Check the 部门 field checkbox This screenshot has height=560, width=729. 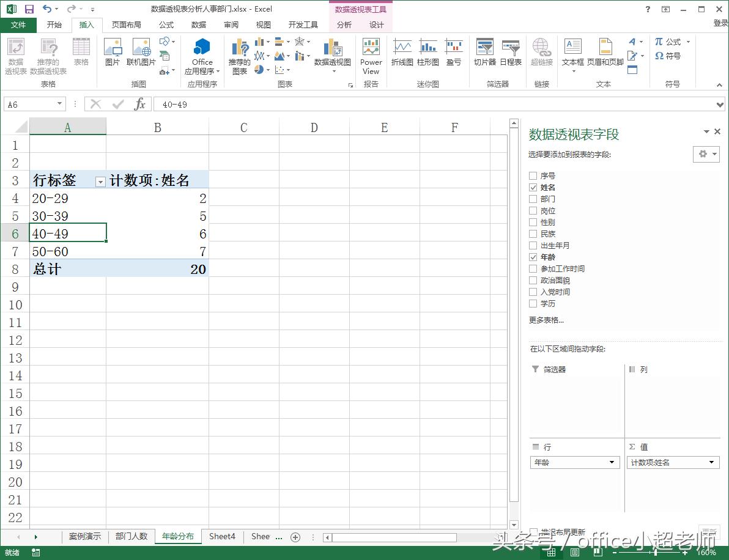pyautogui.click(x=533, y=199)
